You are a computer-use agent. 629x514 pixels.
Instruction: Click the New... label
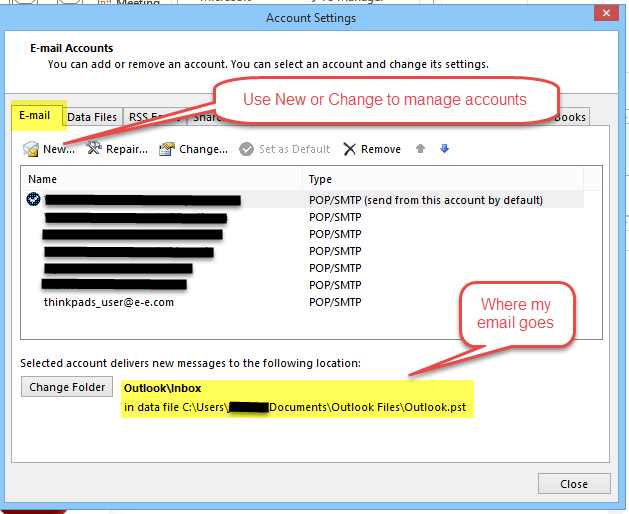pyautogui.click(x=59, y=149)
